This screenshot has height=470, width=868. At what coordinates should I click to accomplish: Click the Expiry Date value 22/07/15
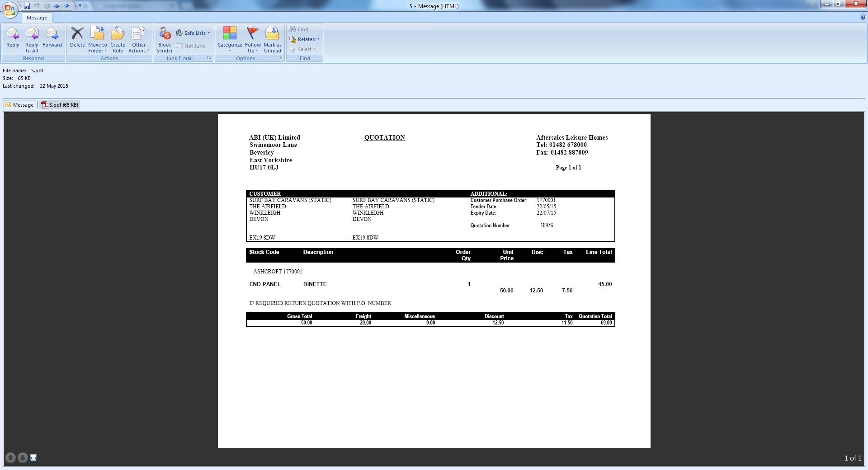click(x=546, y=213)
